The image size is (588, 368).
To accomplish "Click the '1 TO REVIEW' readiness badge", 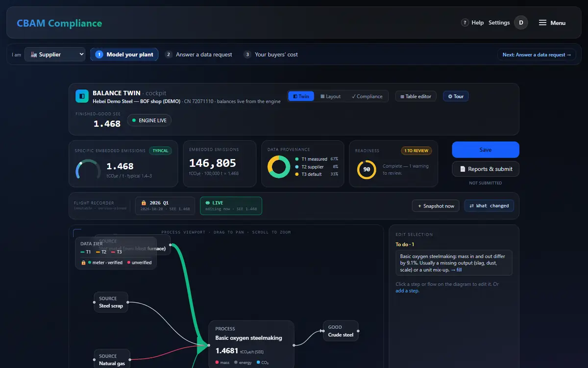I will pos(416,151).
